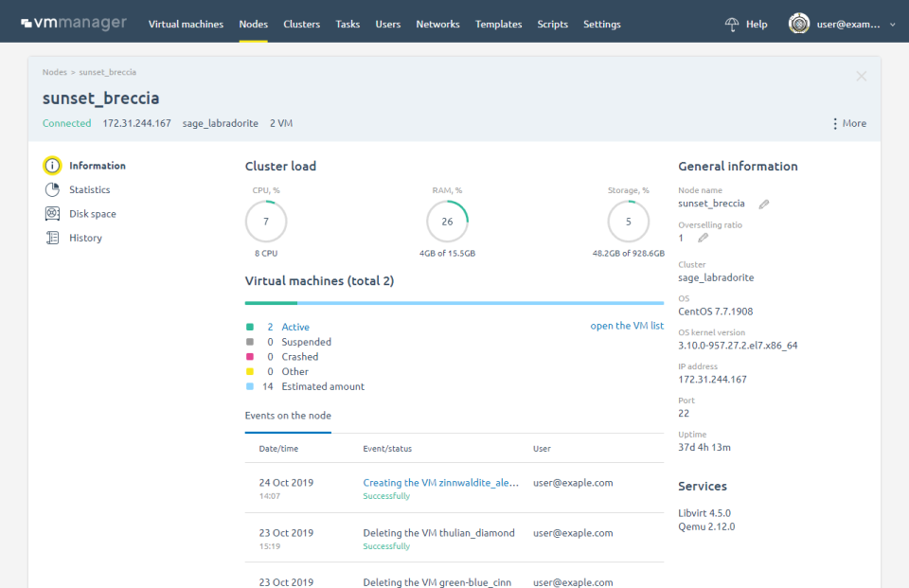Click the VM status progress bar

tap(454, 303)
